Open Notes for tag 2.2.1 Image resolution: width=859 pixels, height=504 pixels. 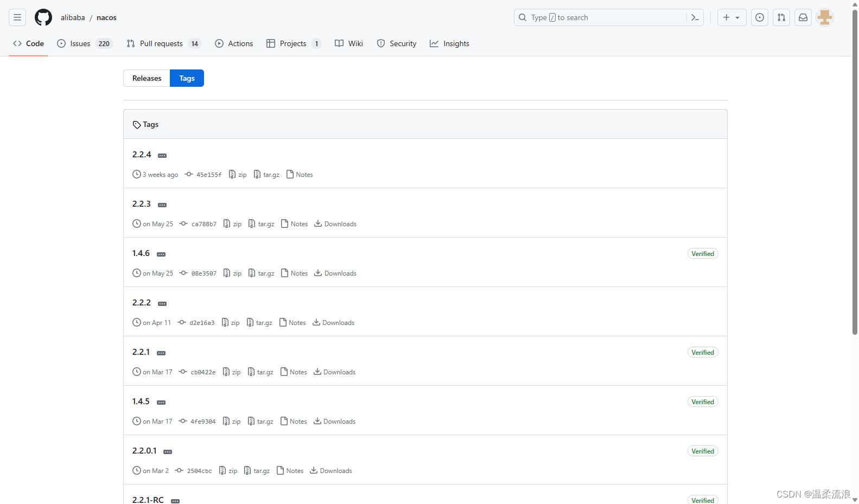(x=294, y=372)
